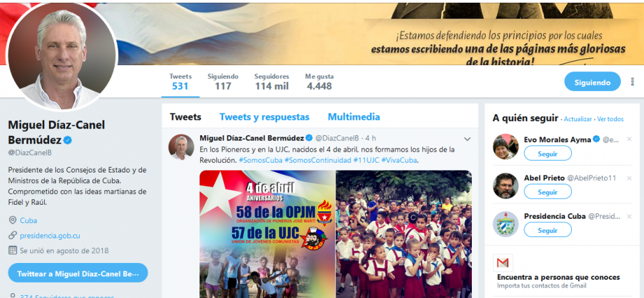Switch to Tweets y respuestas tab
This screenshot has height=298, width=644.
pyautogui.click(x=265, y=117)
